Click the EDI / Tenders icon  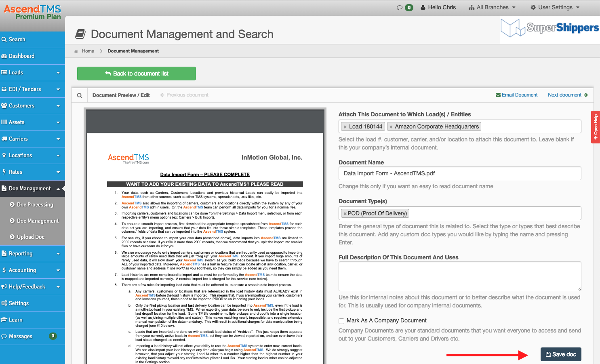[x=4, y=89]
